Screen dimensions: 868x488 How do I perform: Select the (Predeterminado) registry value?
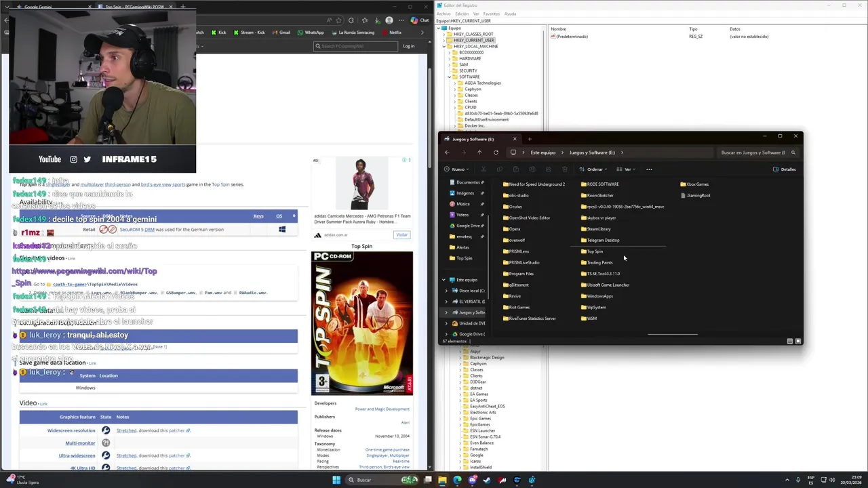[x=570, y=37]
